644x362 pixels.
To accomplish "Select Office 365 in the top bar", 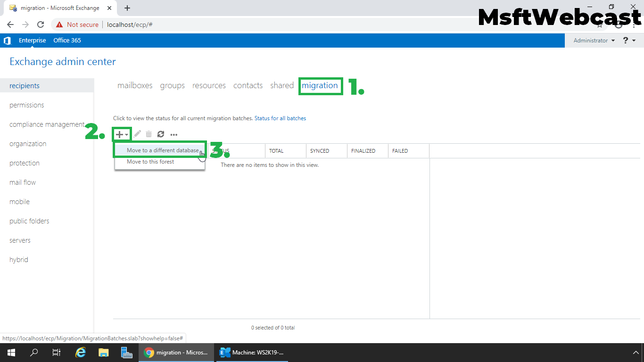I will [67, 41].
